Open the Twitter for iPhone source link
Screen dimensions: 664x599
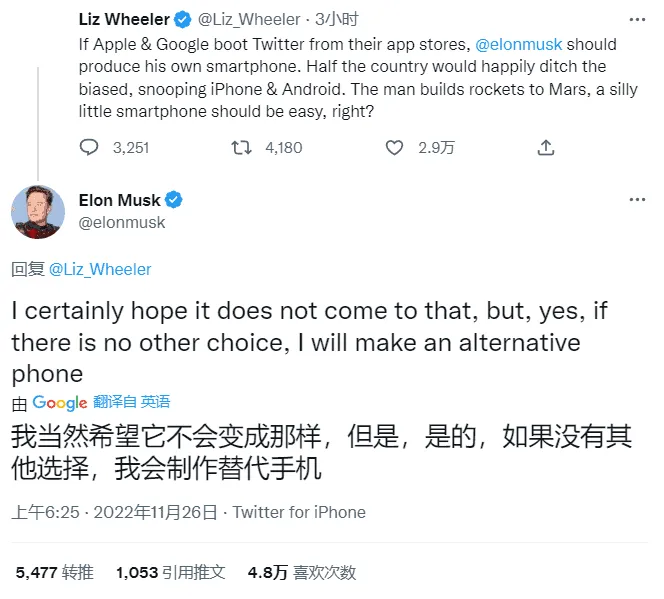[x=299, y=513]
